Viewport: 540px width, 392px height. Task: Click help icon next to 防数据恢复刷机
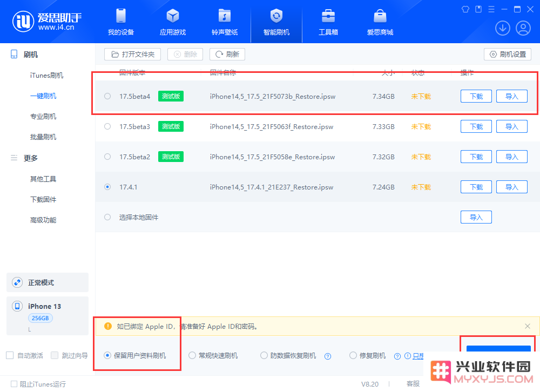point(328,356)
